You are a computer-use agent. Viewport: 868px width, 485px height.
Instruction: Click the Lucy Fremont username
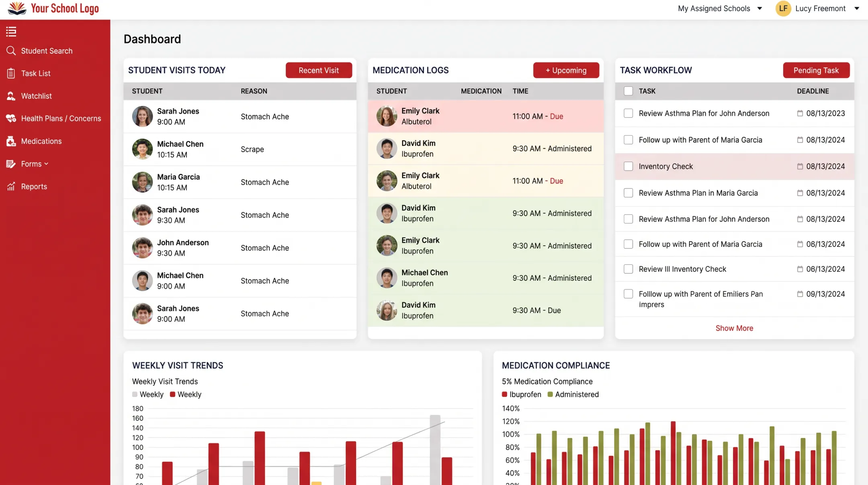[x=820, y=8]
